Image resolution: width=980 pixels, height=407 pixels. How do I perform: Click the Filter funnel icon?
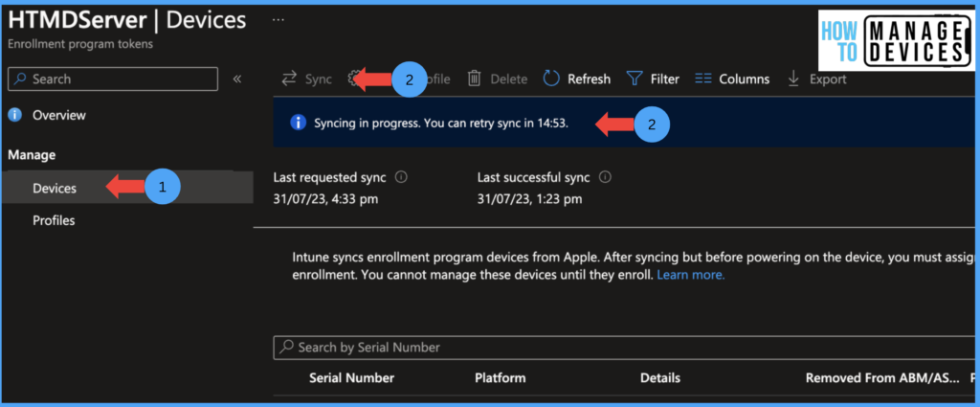point(635,79)
